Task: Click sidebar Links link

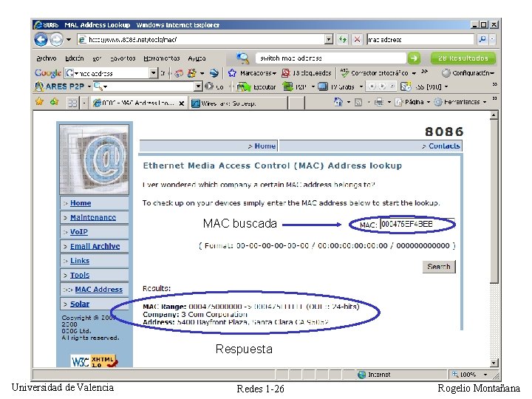Action: point(80,261)
